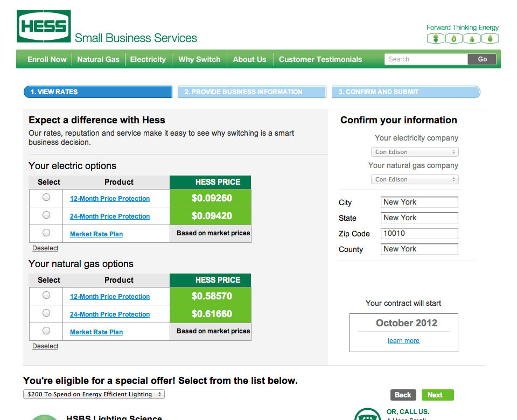This screenshot has height=420, width=517.
Task: Click learn more about contract start
Action: coord(403,340)
